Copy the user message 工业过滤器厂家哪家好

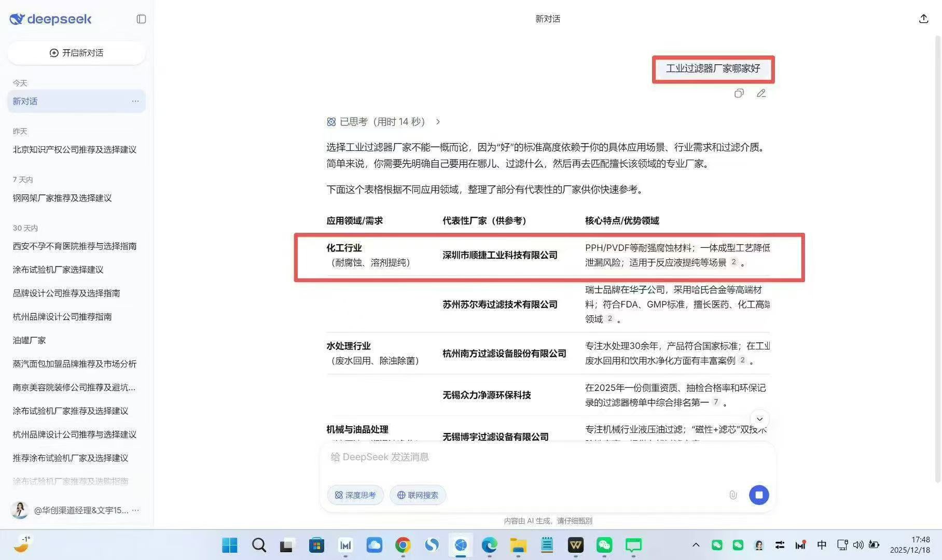739,93
